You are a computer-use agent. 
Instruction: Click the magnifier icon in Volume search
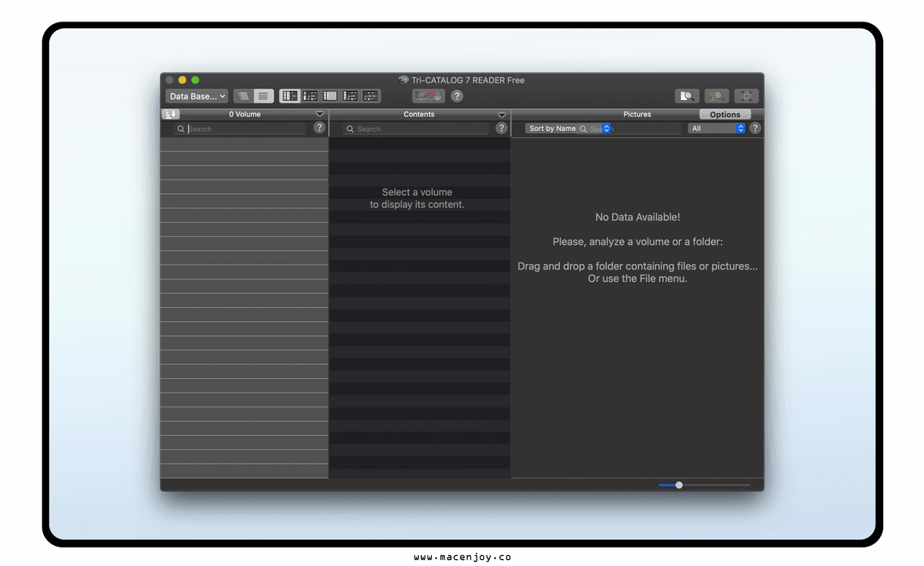[x=181, y=129]
